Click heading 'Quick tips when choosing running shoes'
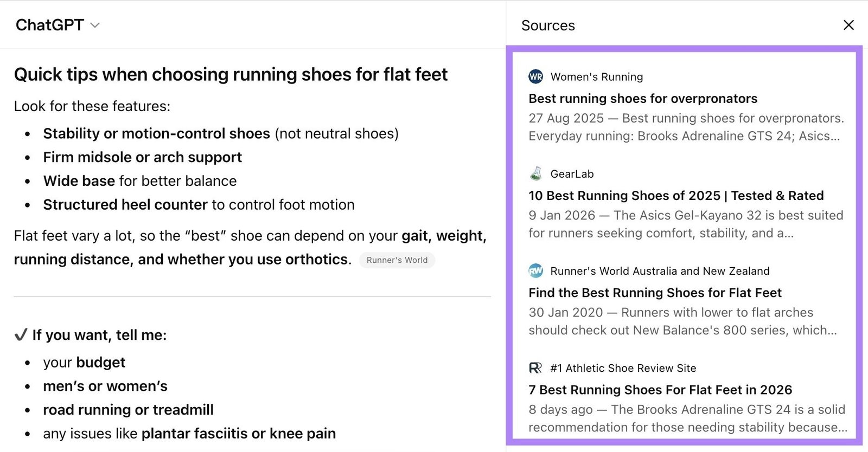868x452 pixels. point(231,74)
